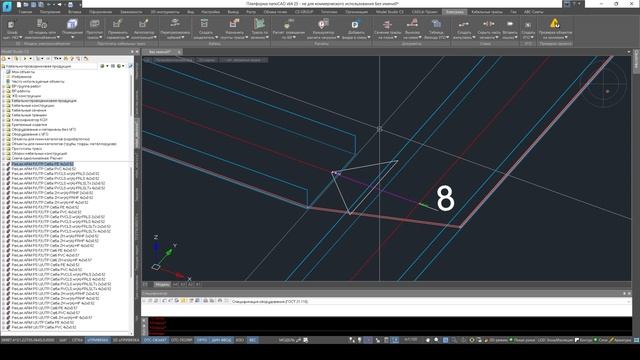Click the New document icon in title bar
640x360 pixels.
19,4
